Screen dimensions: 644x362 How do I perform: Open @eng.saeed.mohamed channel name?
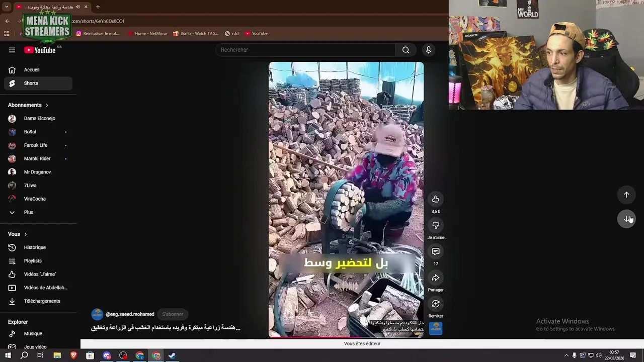pos(130,314)
